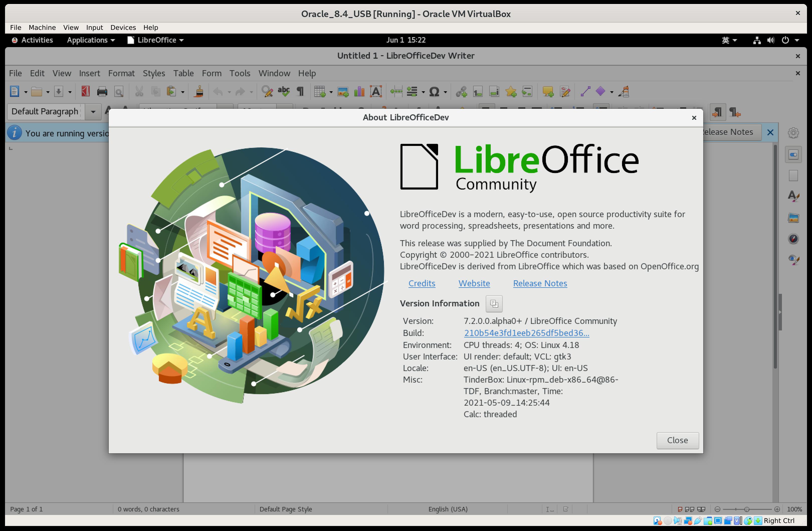
Task: Open the Website link in About dialog
Action: coord(474,283)
